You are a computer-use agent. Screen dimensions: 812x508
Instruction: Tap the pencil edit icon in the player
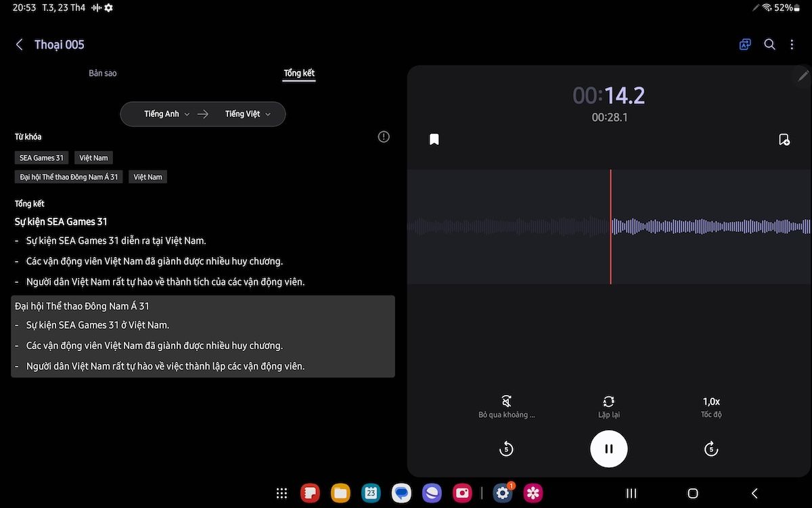pyautogui.click(x=803, y=75)
